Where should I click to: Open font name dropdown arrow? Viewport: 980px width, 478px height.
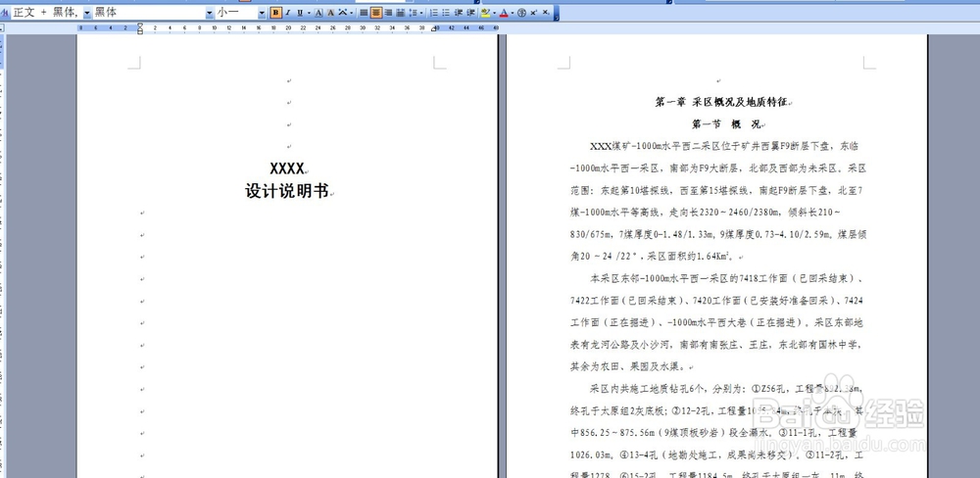click(x=210, y=13)
